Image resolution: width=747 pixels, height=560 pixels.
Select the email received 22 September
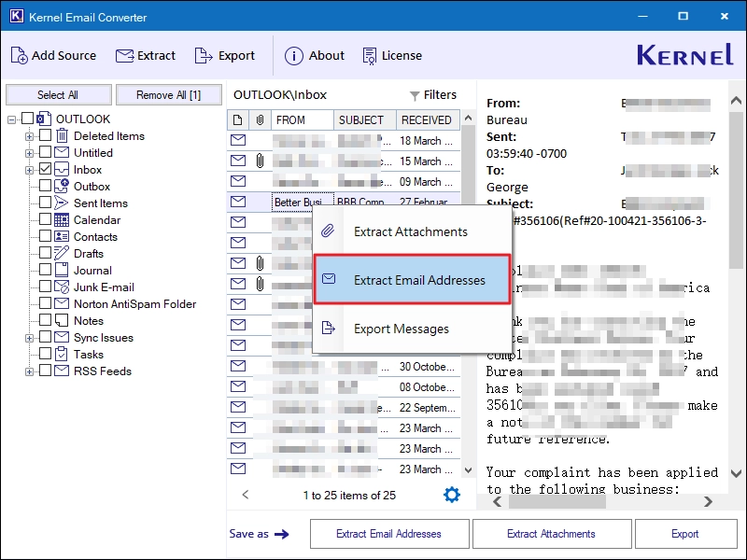coord(344,407)
